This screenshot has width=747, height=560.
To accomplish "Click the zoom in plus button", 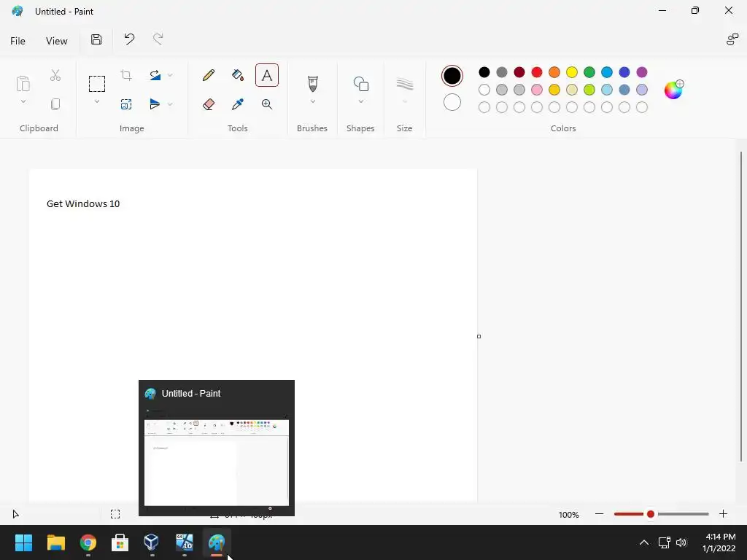I will (x=723, y=514).
